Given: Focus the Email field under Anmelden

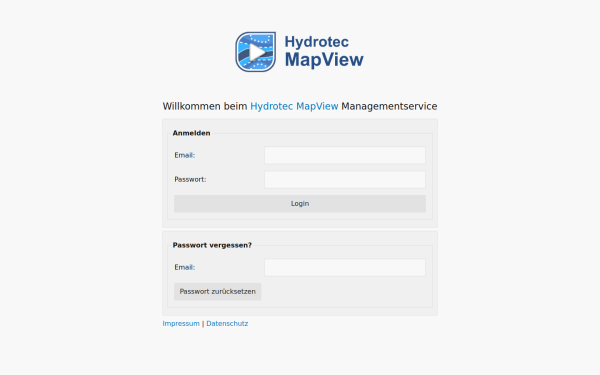Looking at the screenshot, I should [x=345, y=155].
